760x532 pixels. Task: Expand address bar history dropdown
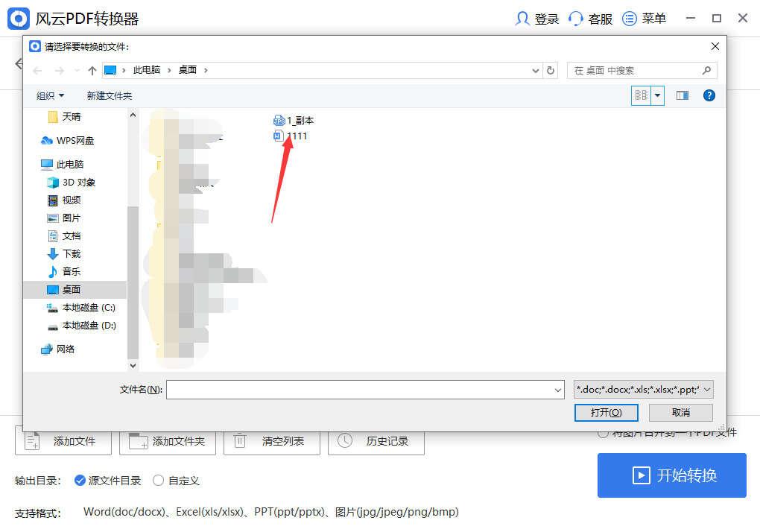coord(536,71)
